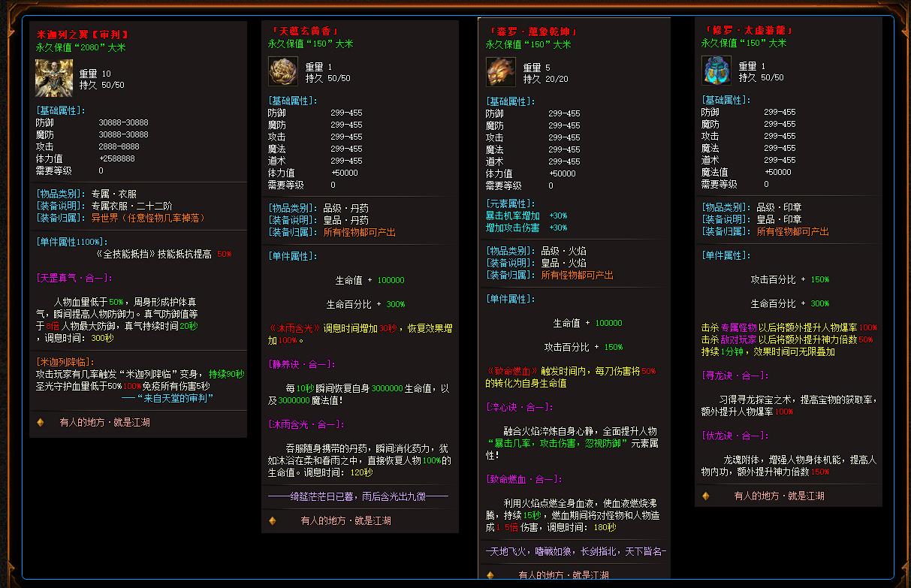Click the gold diamond icon in 修罗·太虚游龙 footer
This screenshot has height=588, width=911.
tap(706, 496)
